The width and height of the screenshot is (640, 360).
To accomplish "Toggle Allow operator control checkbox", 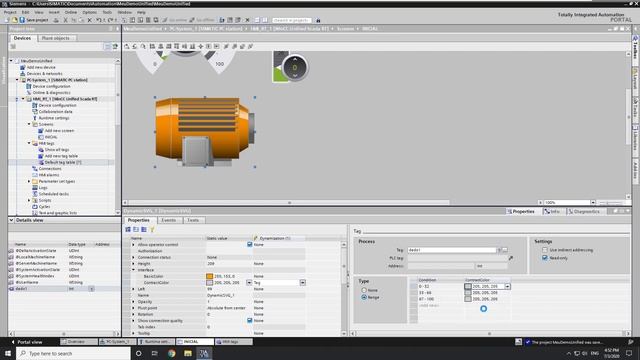I will pyautogui.click(x=249, y=244).
